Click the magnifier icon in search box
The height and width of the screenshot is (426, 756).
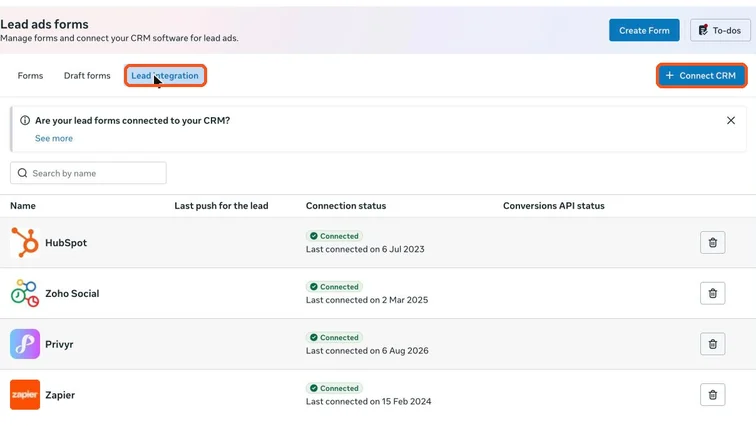click(22, 173)
